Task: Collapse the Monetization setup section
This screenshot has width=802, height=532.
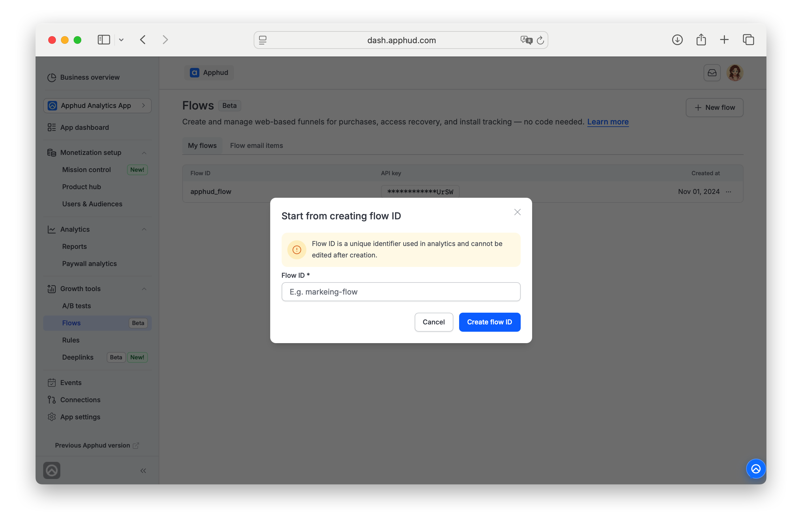Action: 144,153
